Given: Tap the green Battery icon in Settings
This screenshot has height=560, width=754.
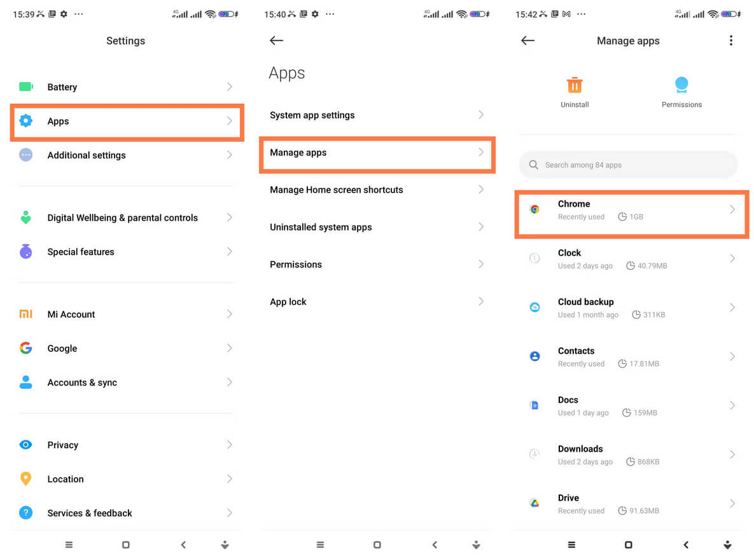Looking at the screenshot, I should coord(26,87).
